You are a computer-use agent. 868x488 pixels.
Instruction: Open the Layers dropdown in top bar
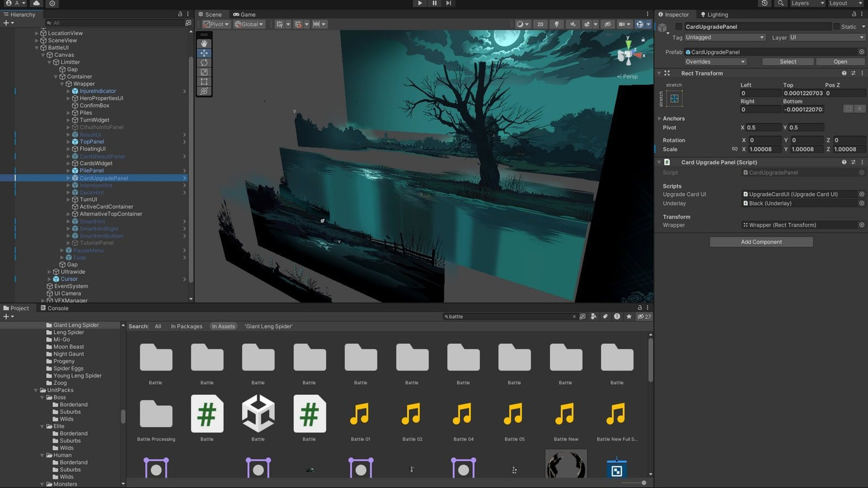pos(807,3)
